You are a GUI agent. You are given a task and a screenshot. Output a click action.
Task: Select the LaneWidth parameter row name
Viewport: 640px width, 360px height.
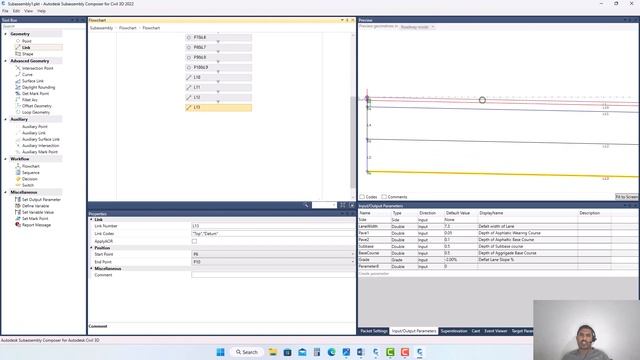(x=368, y=226)
